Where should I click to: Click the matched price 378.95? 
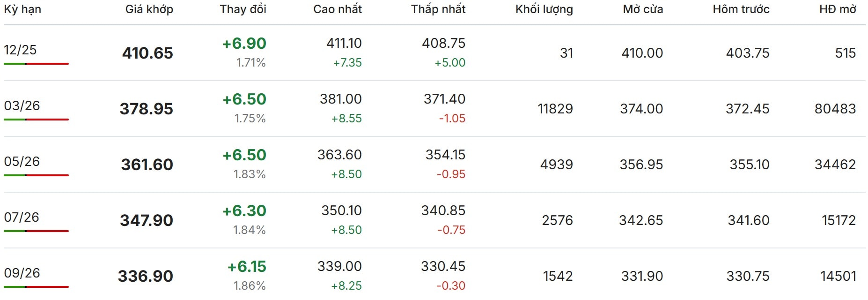coord(147,109)
